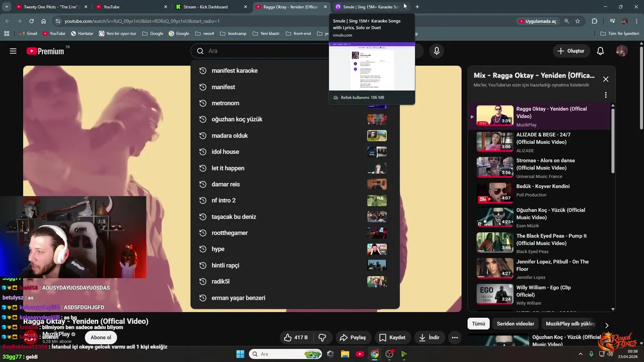Click the Paylaş share button
The width and height of the screenshot is (644, 362).
[353, 337]
